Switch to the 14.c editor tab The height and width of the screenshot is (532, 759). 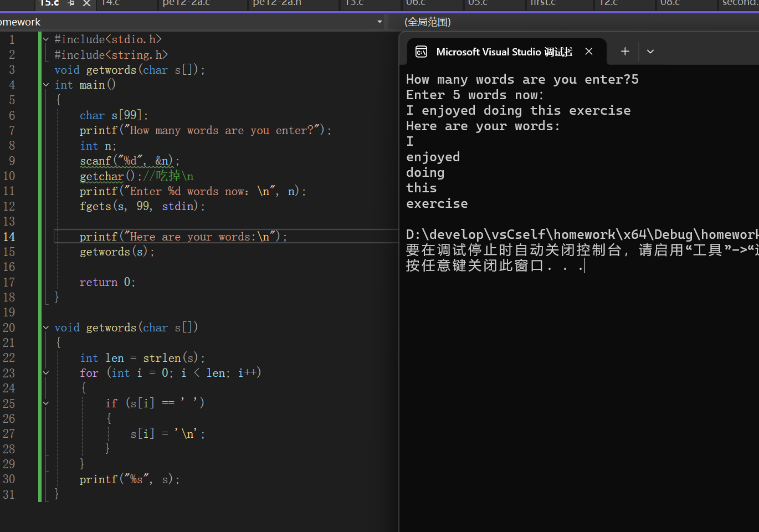coord(110,3)
